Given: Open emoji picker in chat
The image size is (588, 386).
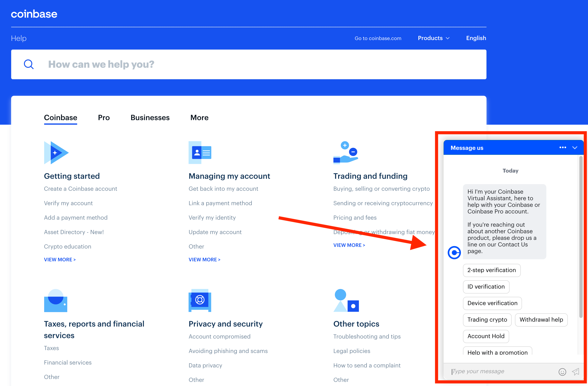Looking at the screenshot, I should (x=562, y=372).
